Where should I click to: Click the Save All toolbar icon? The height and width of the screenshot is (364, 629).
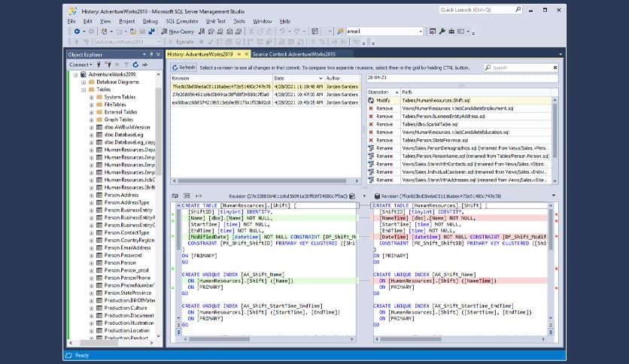tap(152, 32)
